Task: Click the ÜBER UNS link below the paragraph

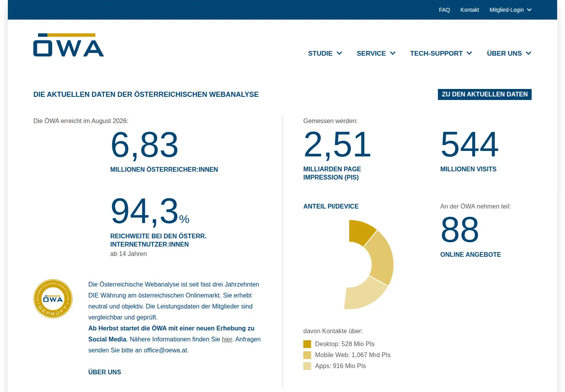Action: (105, 372)
